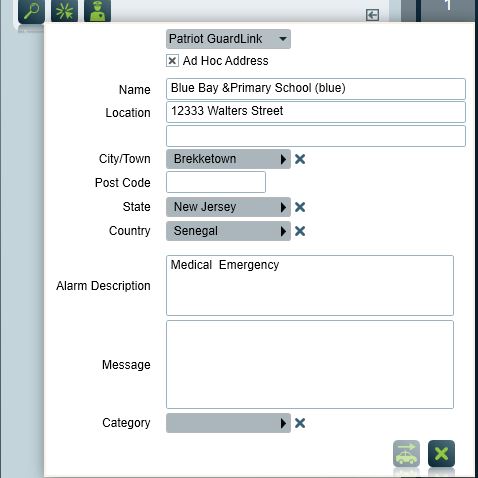
Task: Click the green starburst alarm icon
Action: (64, 11)
